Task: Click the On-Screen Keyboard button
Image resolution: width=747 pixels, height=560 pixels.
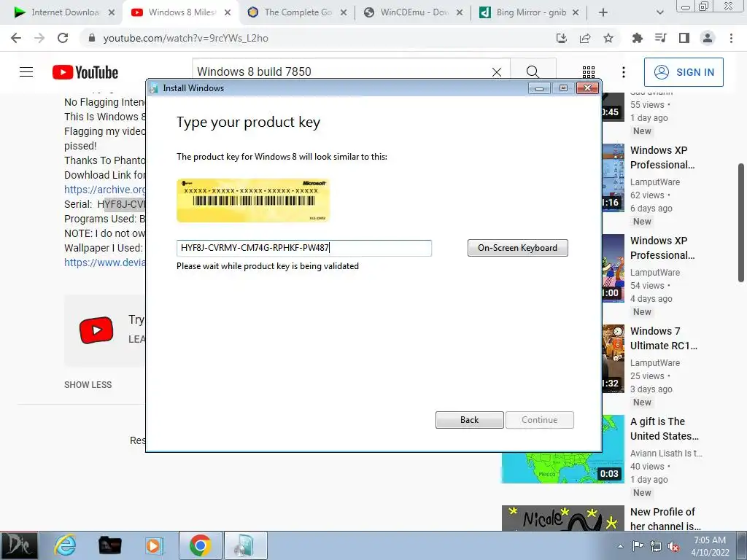Action: [517, 248]
